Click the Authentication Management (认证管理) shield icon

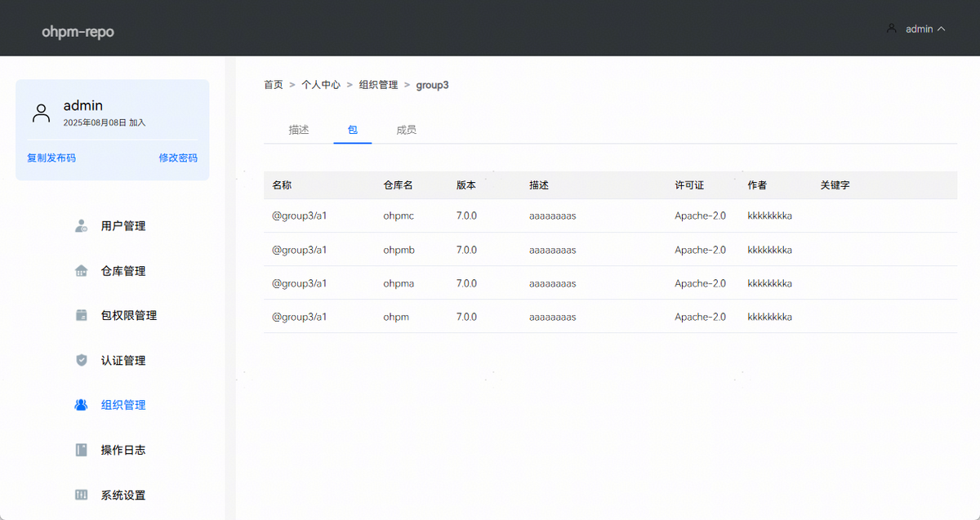[81, 360]
